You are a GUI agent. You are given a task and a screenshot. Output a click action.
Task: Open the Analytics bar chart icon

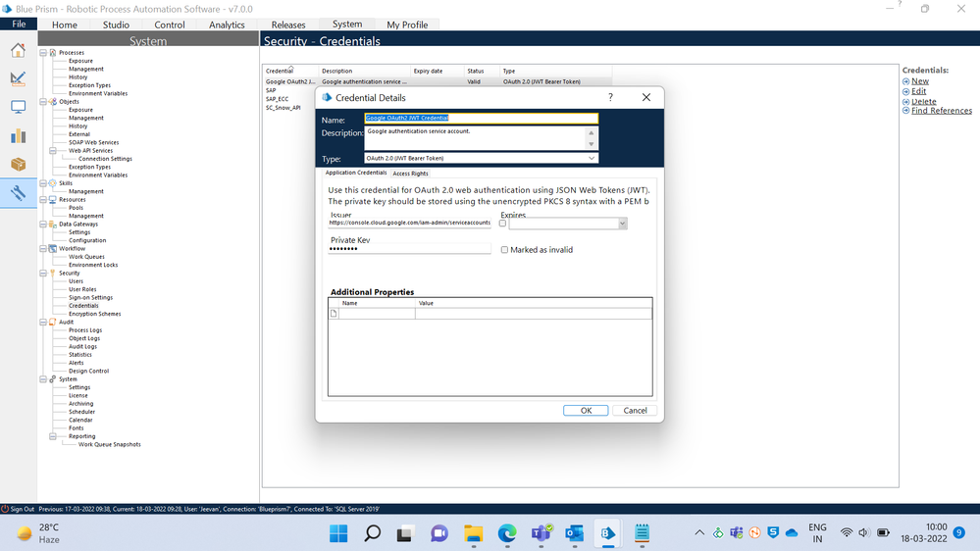18,135
